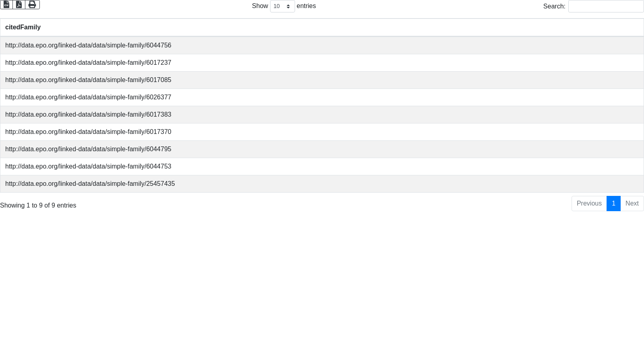Export the table as CSV

pos(6,4)
